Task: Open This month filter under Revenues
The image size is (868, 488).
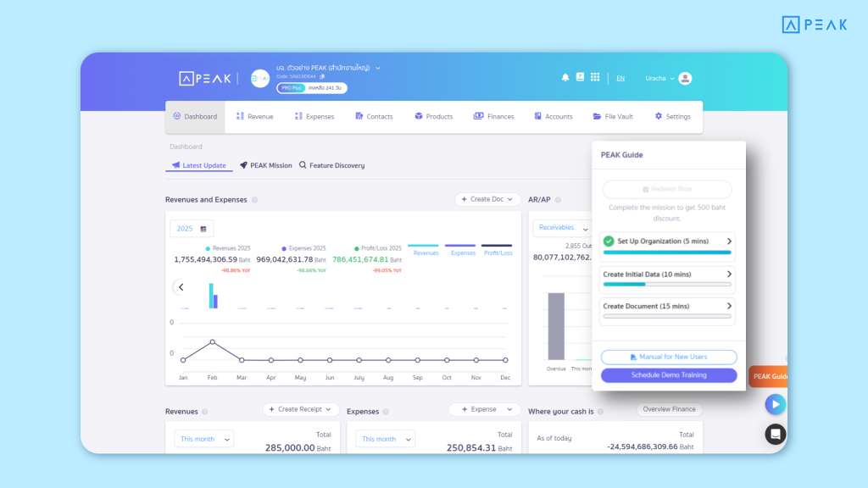Action: 203,439
